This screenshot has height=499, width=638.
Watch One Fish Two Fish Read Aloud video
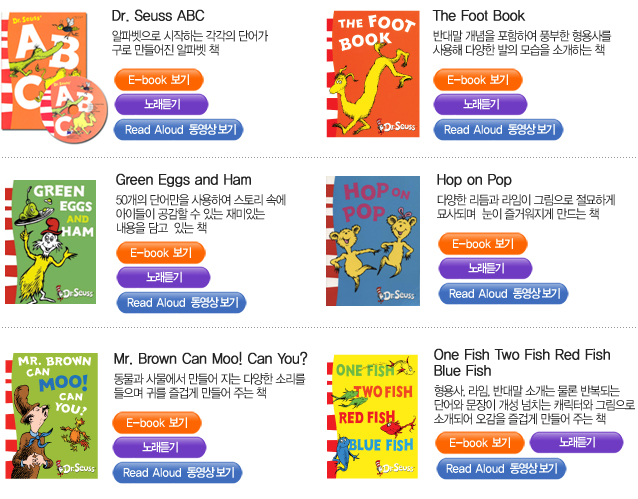(x=501, y=469)
